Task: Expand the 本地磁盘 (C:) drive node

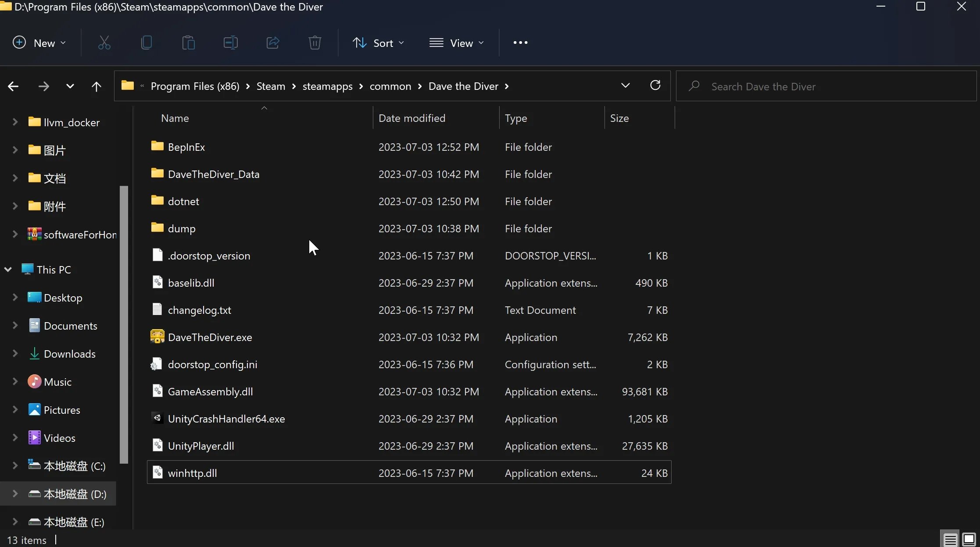Action: pos(15,466)
